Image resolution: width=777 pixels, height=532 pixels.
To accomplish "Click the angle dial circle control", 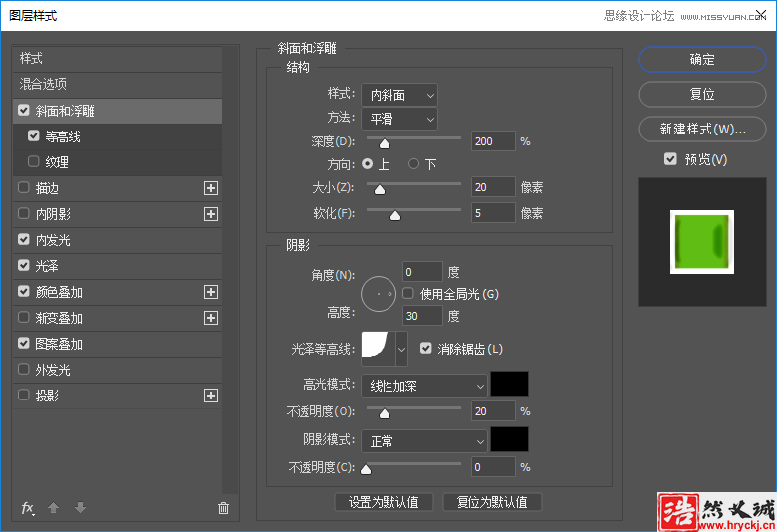I will pos(379,294).
